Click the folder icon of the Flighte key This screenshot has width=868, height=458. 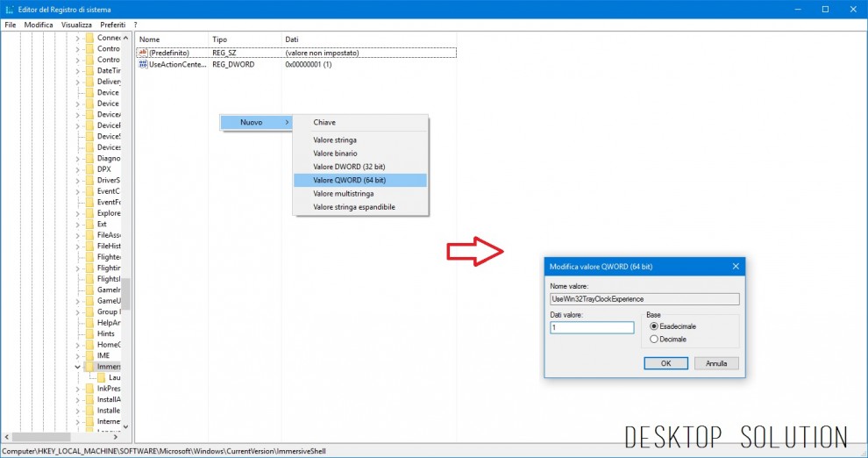point(89,257)
